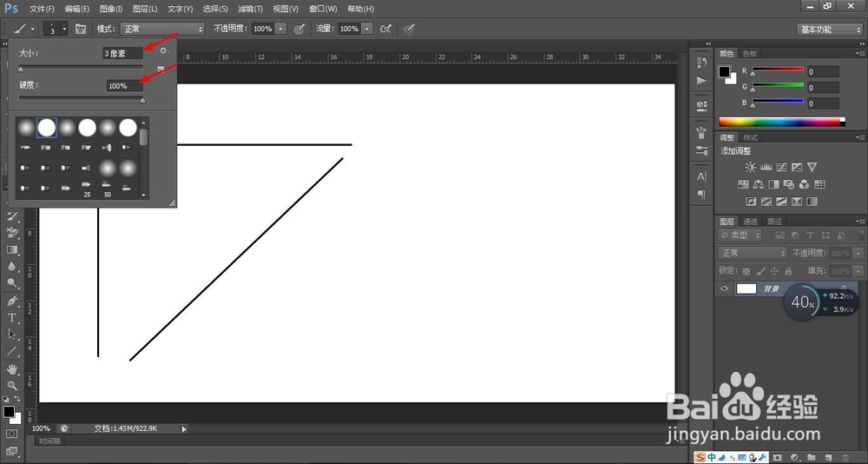Image resolution: width=868 pixels, height=464 pixels.
Task: Swap foreground and background colors
Action: click(16, 399)
